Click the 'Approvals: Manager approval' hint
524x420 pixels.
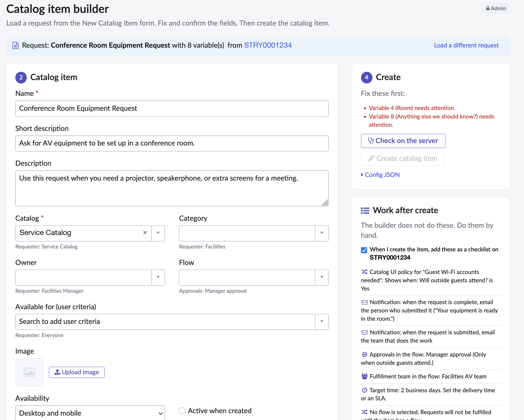(x=213, y=291)
